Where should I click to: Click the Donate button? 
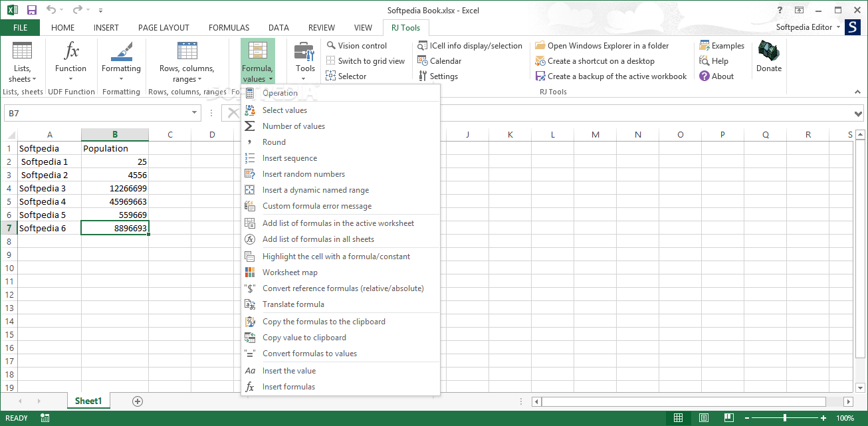click(x=768, y=60)
